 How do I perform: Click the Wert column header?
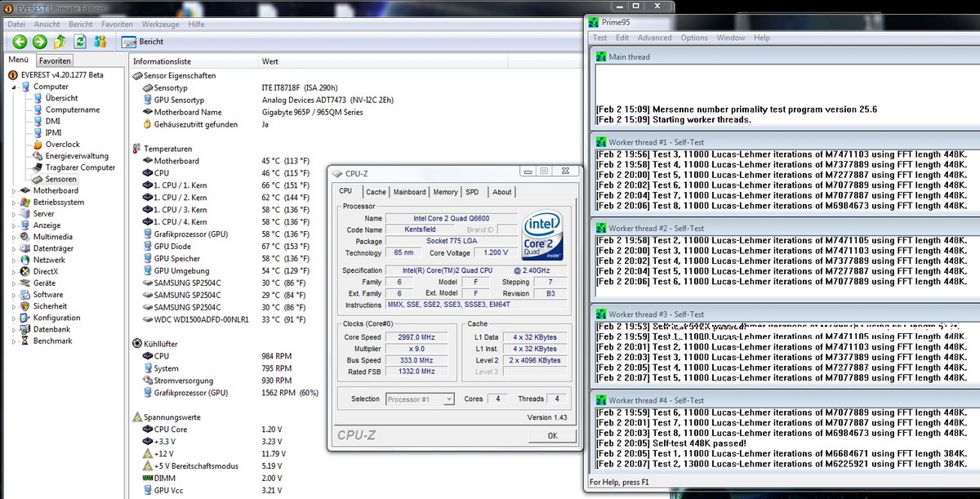tap(270, 61)
